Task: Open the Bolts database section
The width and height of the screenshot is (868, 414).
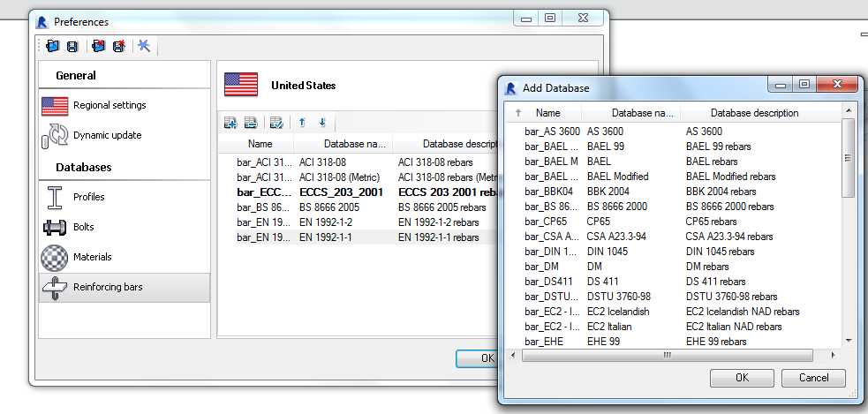Action: pyautogui.click(x=125, y=227)
